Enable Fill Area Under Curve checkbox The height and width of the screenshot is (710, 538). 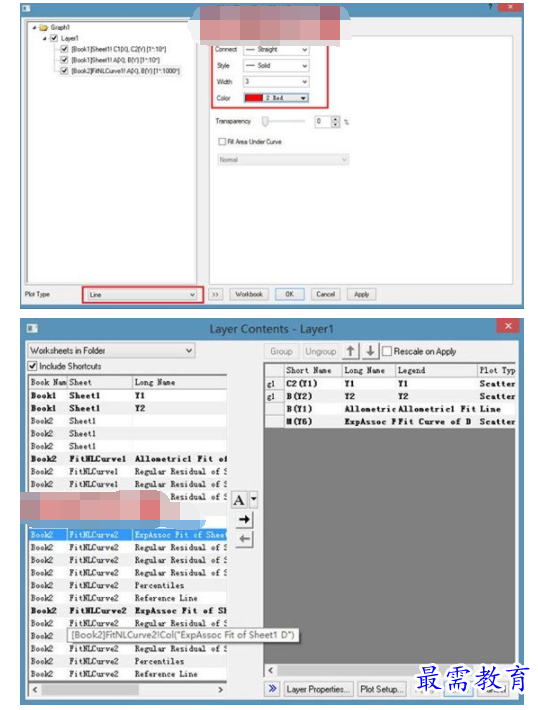click(222, 142)
